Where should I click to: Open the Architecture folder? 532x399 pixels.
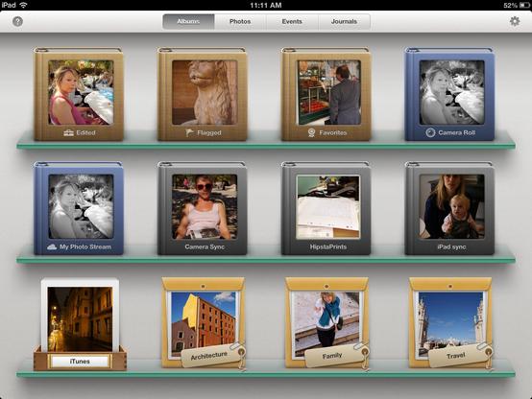coord(204,323)
